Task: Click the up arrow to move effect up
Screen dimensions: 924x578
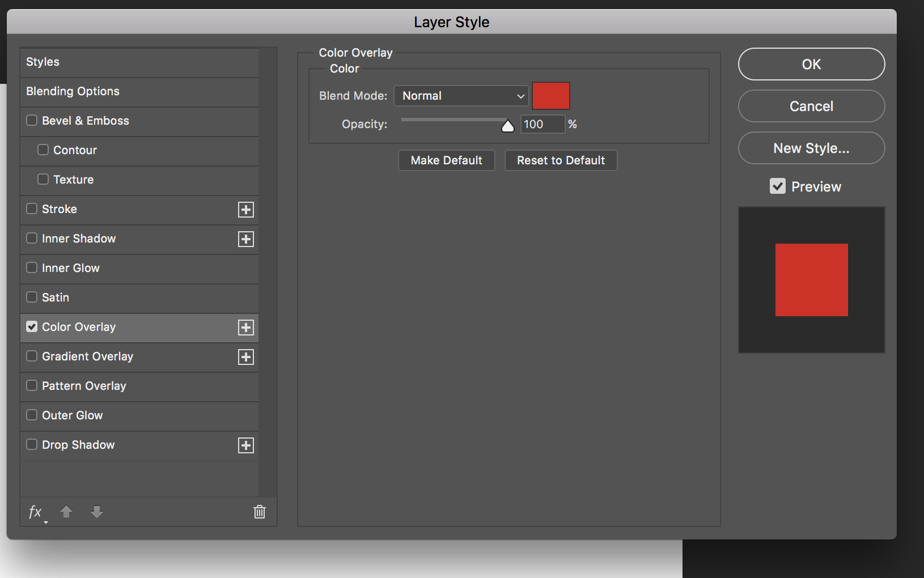Action: pos(66,512)
